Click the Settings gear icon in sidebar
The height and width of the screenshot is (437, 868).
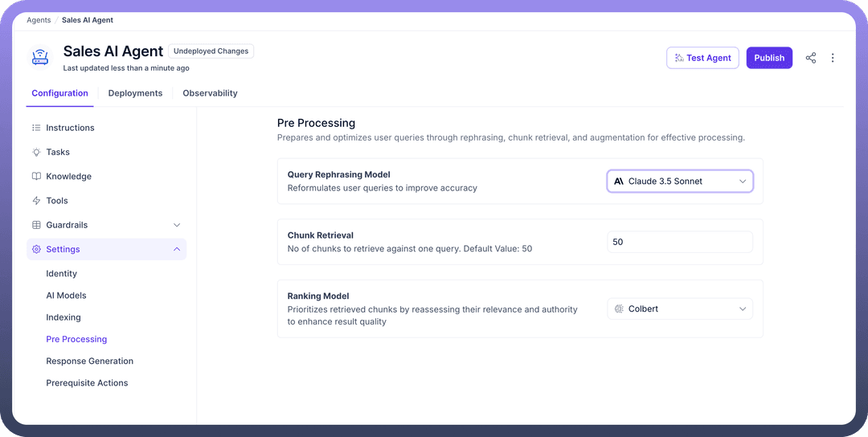click(x=36, y=250)
